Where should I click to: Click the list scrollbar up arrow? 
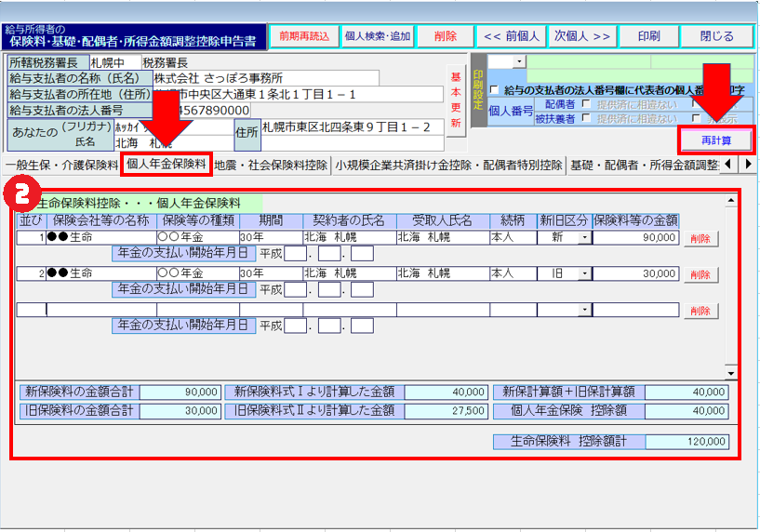click(x=729, y=202)
